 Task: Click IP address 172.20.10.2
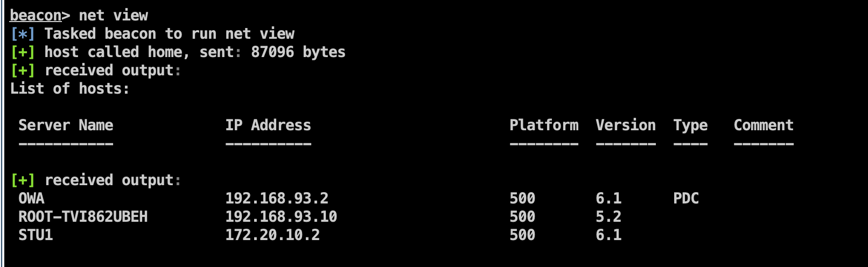coord(272,235)
